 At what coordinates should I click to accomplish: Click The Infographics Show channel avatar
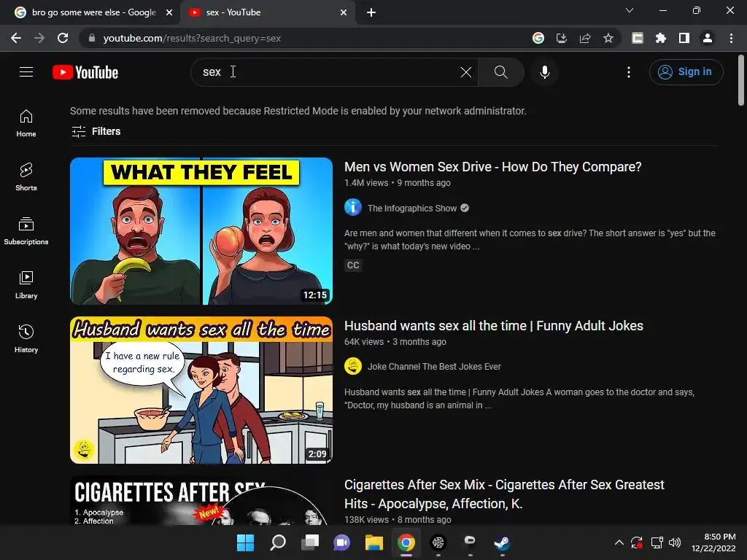(353, 208)
